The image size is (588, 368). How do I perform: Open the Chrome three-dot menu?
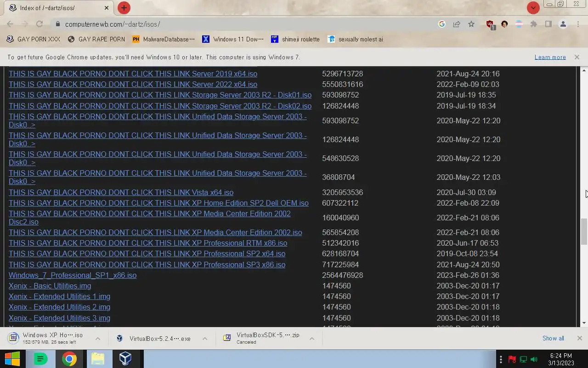pos(578,24)
